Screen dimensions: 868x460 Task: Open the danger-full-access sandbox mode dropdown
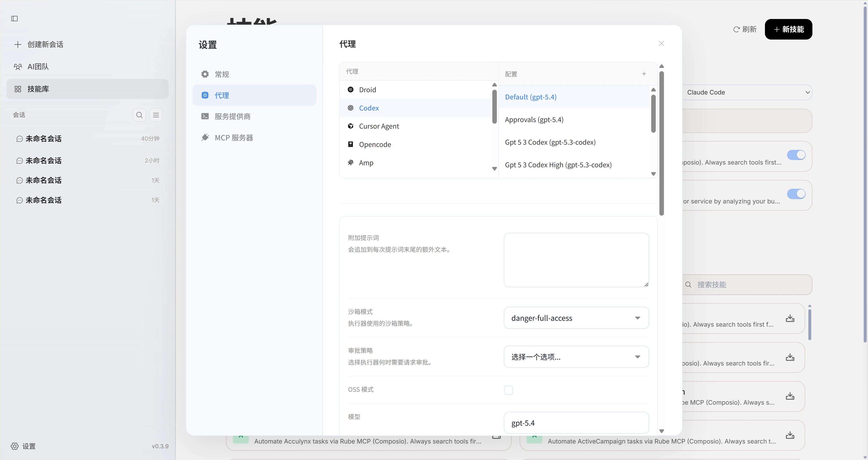click(576, 318)
